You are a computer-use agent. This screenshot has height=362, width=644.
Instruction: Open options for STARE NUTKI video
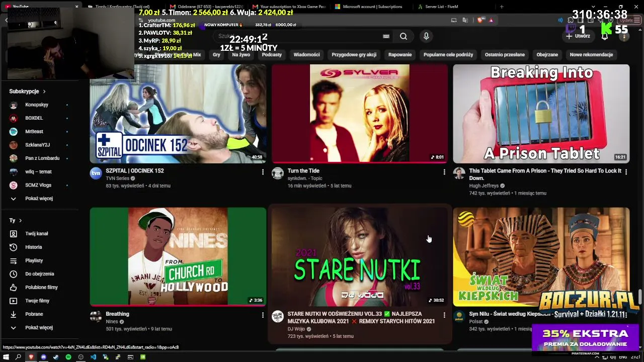tap(444, 315)
